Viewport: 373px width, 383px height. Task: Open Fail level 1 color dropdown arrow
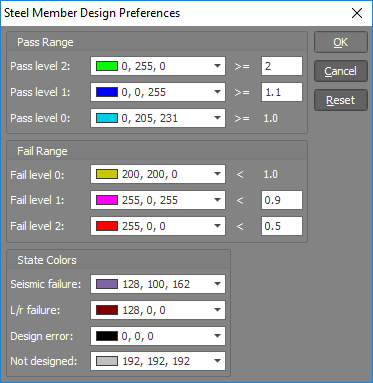click(x=217, y=200)
